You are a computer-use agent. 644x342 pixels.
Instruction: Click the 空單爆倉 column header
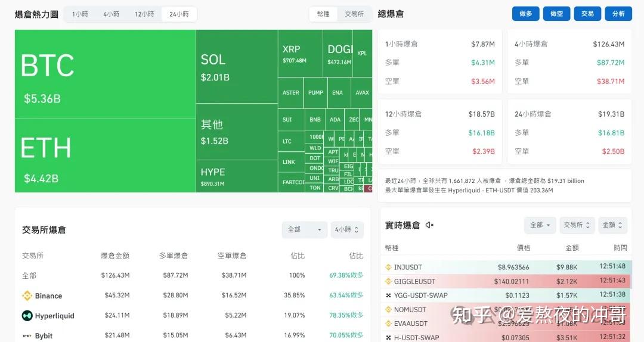tap(231, 256)
